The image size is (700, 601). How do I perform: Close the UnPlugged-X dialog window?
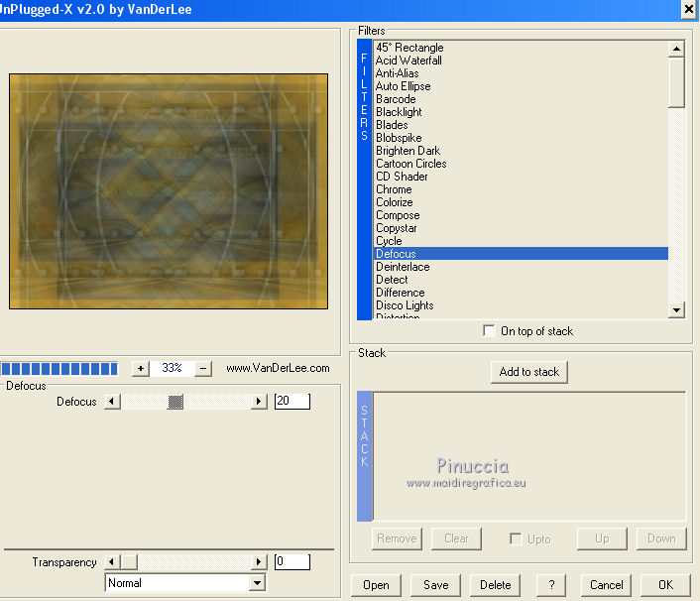click(688, 9)
